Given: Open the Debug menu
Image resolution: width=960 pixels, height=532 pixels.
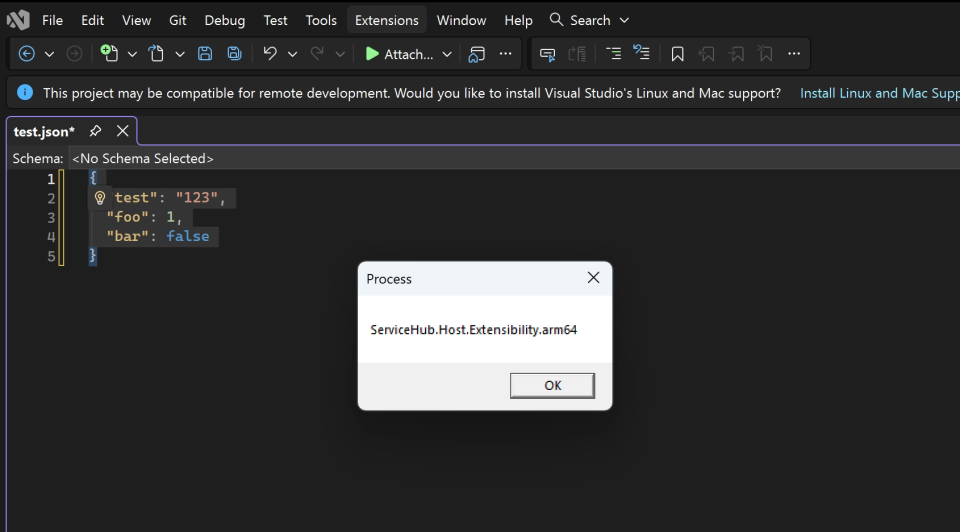Looking at the screenshot, I should pyautogui.click(x=225, y=20).
